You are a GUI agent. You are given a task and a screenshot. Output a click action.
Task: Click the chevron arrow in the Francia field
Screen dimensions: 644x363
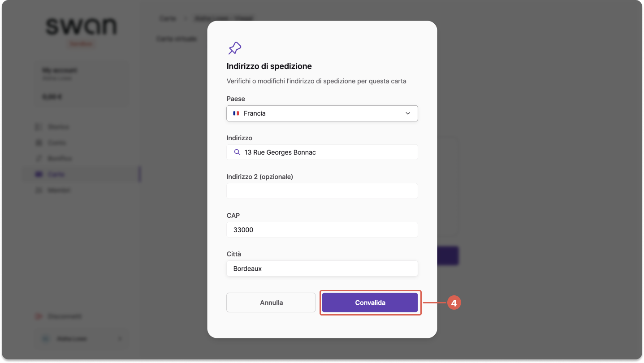click(x=408, y=113)
